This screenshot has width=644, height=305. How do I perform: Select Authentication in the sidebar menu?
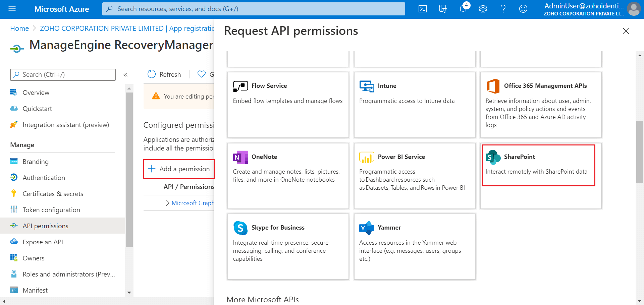tap(44, 177)
